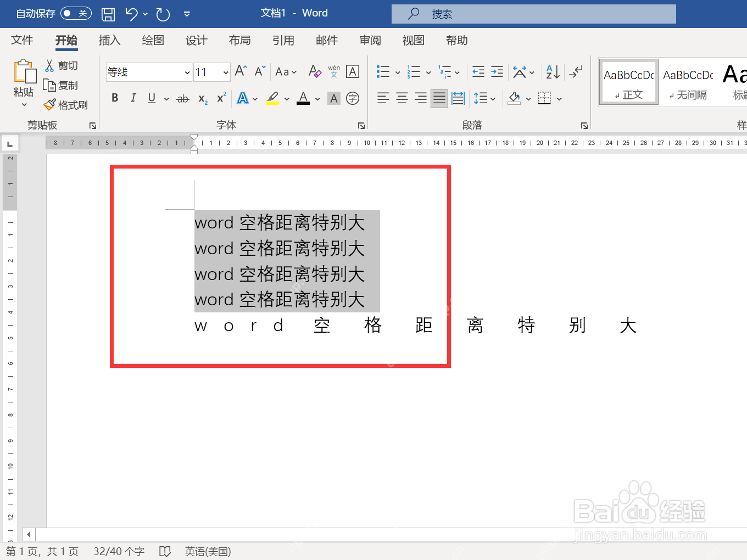Open the 引用 (References) tab
Screen dimensions: 747x560
click(283, 40)
